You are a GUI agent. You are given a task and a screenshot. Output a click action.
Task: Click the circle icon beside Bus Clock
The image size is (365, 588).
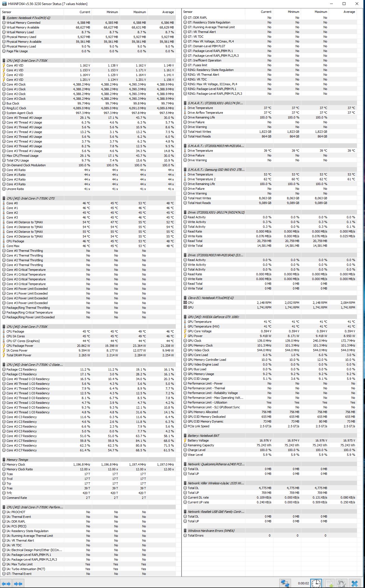(4, 103)
